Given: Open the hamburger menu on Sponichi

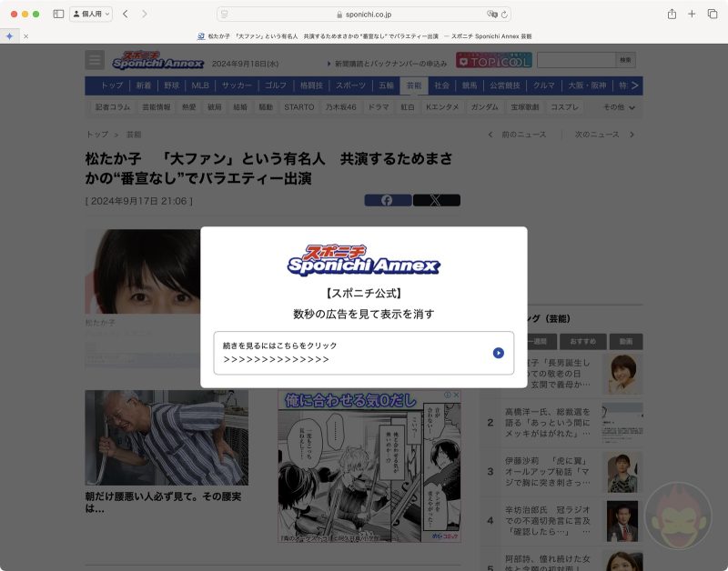Looking at the screenshot, I should click(x=95, y=60).
